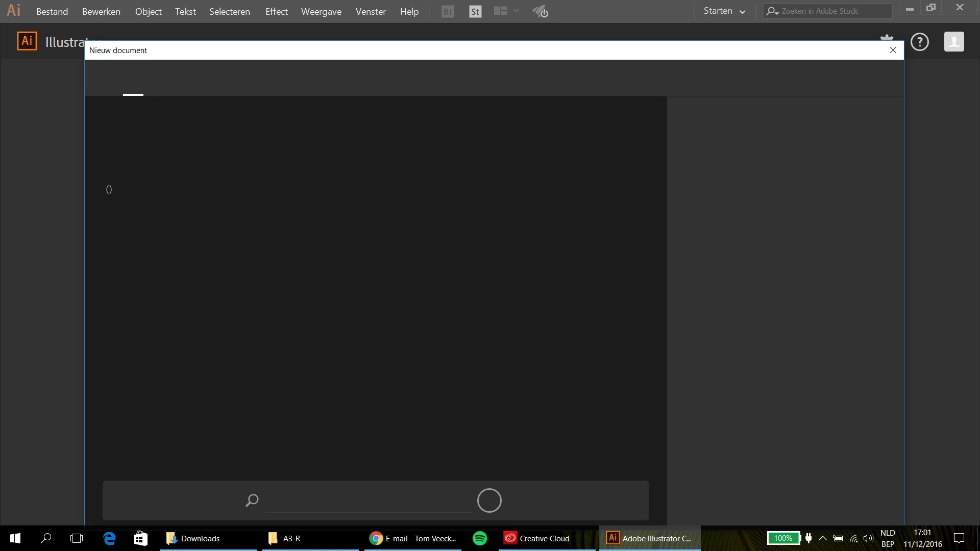The image size is (980, 551).
Task: Open help with question mark icon
Action: (x=919, y=42)
